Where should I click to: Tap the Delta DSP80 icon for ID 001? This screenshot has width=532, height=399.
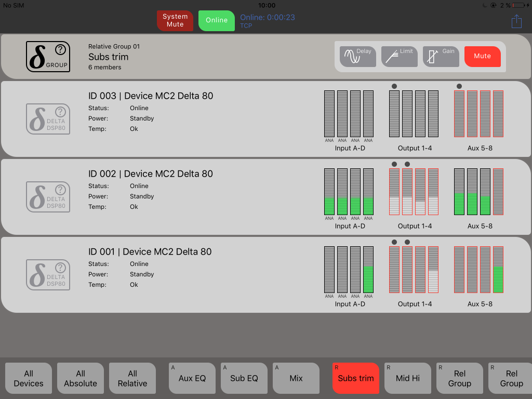(48, 275)
